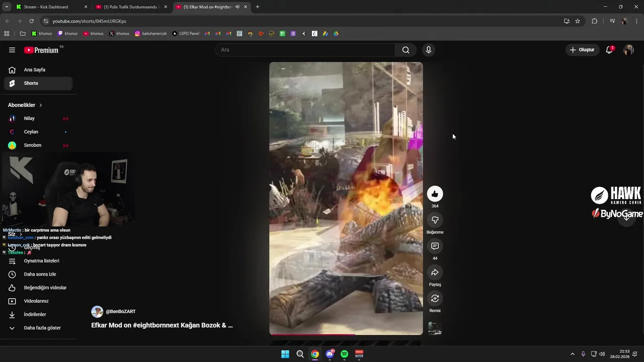The image size is (644, 362).
Task: Open a new browser tab
Action: (x=258, y=7)
